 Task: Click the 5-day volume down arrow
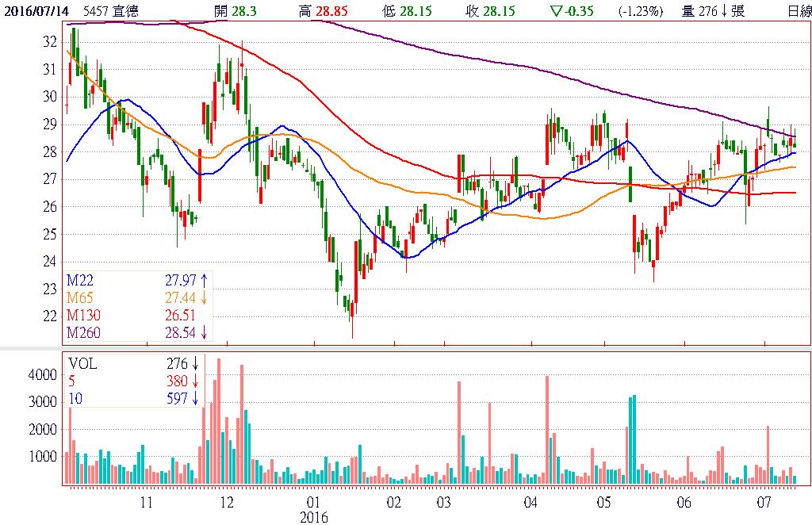click(194, 381)
